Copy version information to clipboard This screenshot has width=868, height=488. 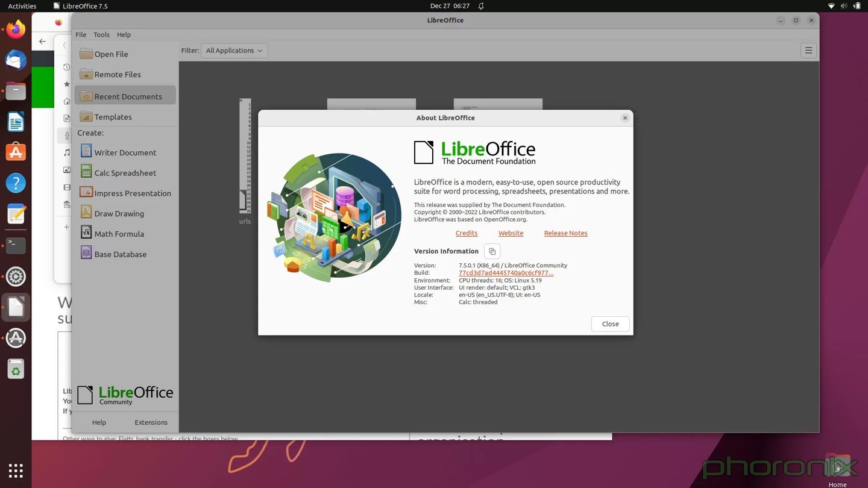click(492, 251)
